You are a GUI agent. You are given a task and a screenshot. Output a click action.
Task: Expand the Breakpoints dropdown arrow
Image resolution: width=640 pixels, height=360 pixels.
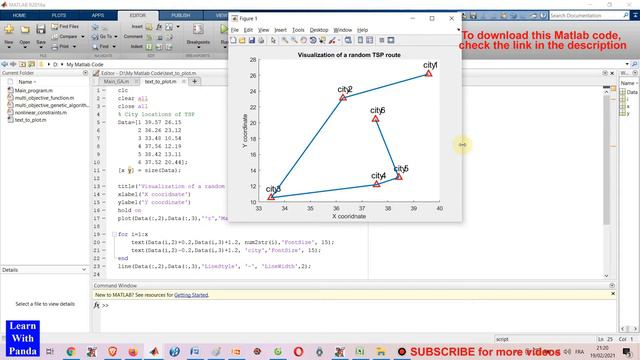pyautogui.click(x=198, y=47)
